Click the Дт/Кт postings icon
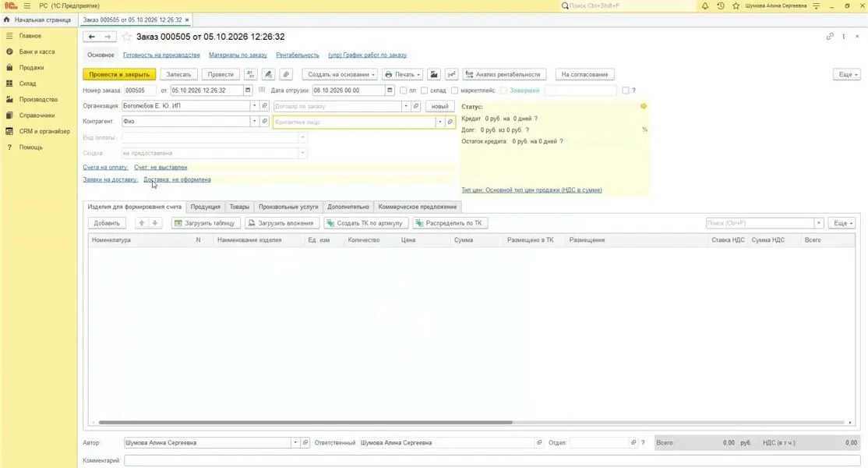Viewport: 868px width, 468px height. [x=251, y=74]
